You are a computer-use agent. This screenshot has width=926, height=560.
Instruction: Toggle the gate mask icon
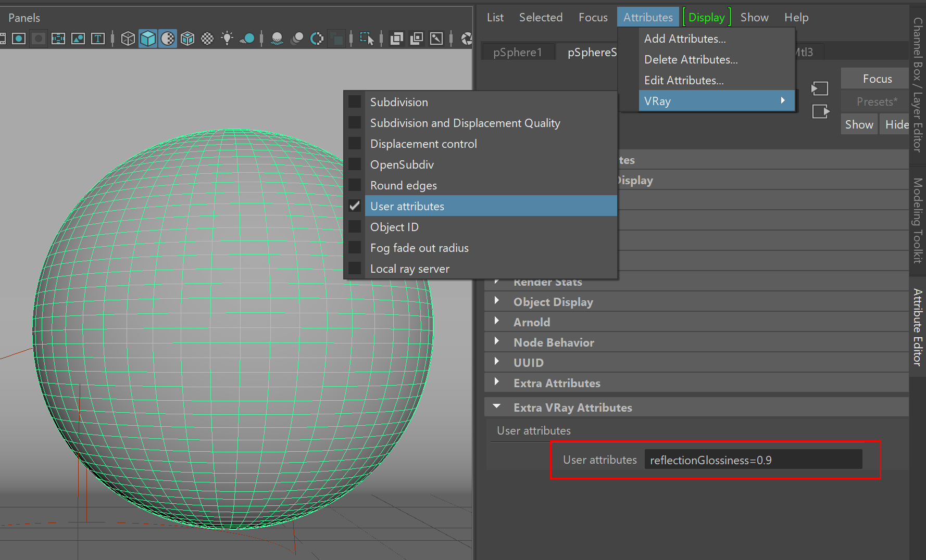coord(39,39)
